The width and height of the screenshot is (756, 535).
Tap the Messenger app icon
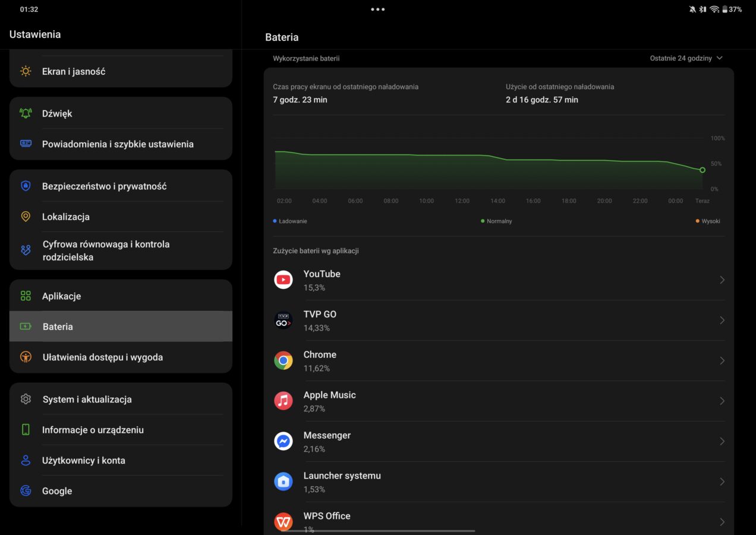[283, 441]
